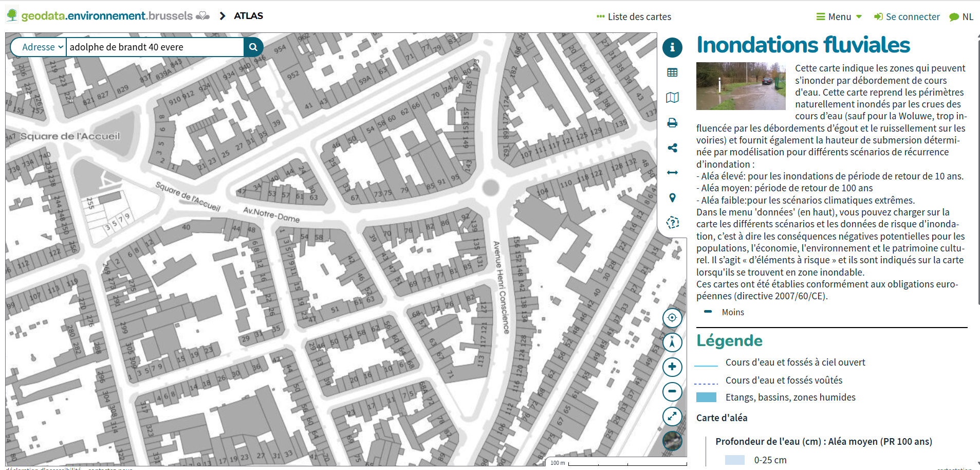The width and height of the screenshot is (980, 470).
Task: Activate the query area question-mark tool
Action: [x=672, y=223]
